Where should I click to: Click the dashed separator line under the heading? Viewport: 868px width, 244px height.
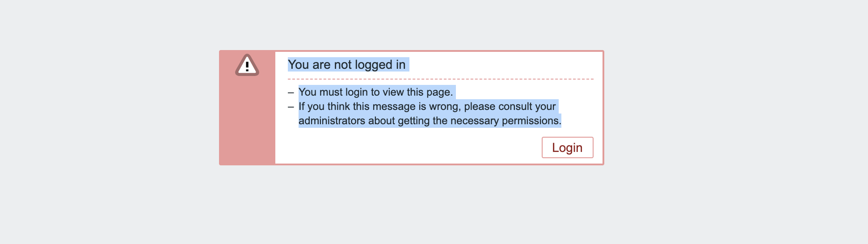[440, 79]
